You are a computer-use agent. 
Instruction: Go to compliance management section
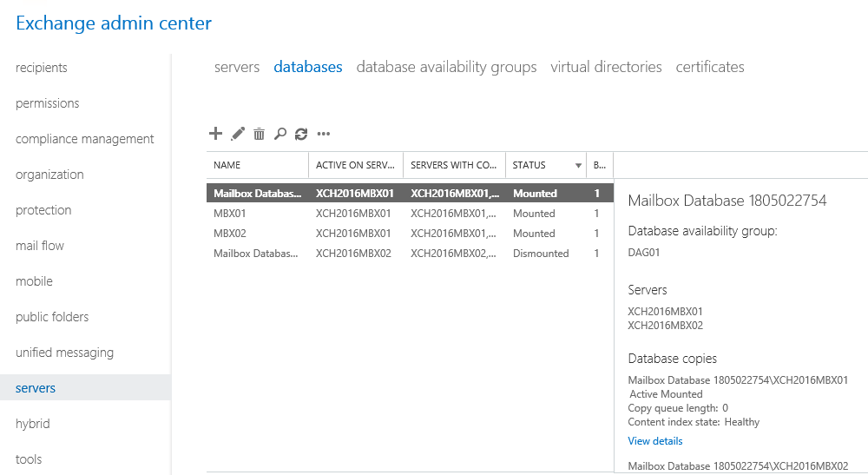(85, 139)
